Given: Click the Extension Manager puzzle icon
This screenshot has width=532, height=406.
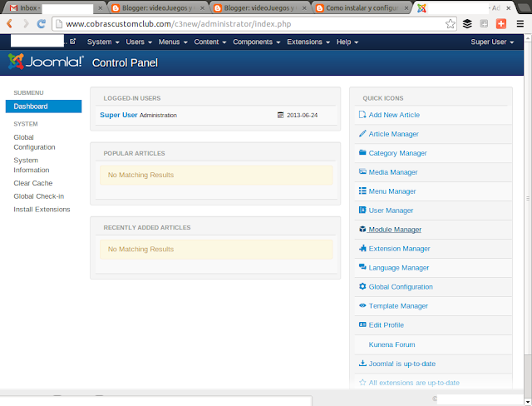Looking at the screenshot, I should click(x=362, y=248).
